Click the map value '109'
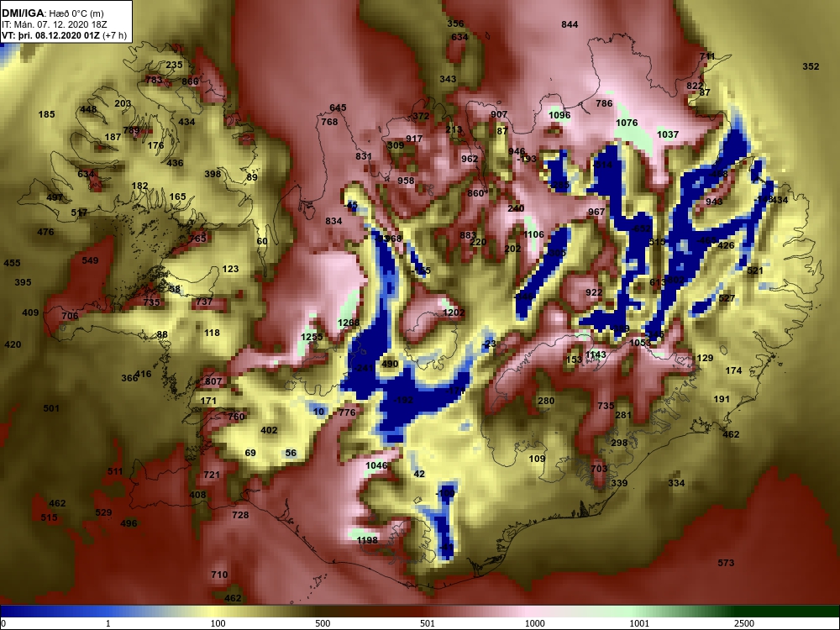 537,459
